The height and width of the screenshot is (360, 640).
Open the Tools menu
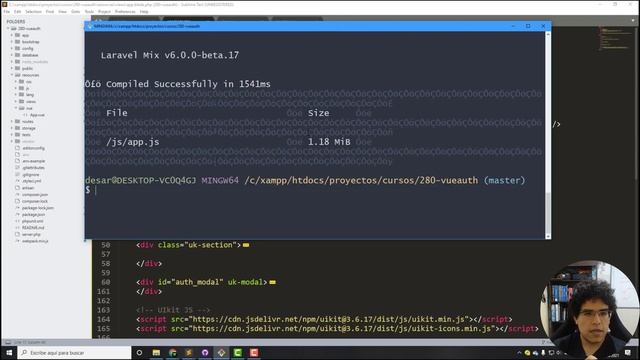tap(89, 11)
